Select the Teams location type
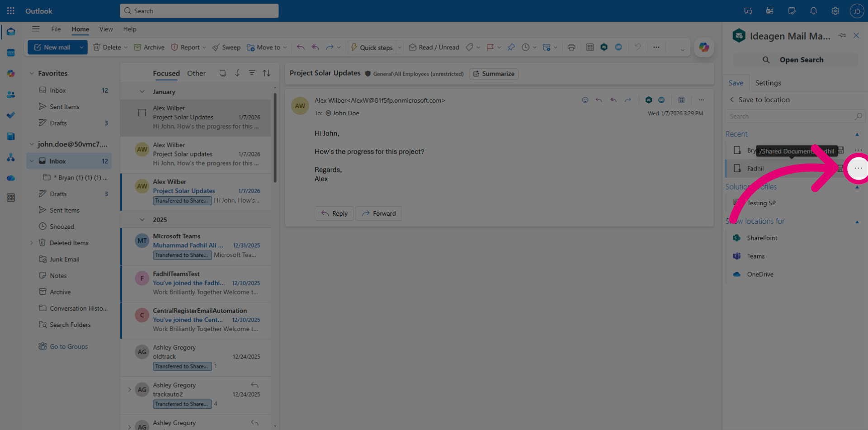 click(756, 256)
